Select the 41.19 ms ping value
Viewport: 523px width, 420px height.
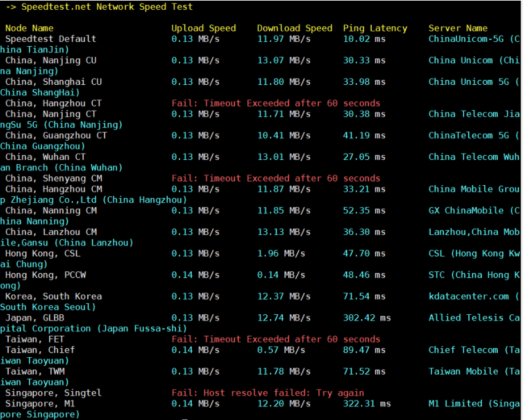pos(364,135)
